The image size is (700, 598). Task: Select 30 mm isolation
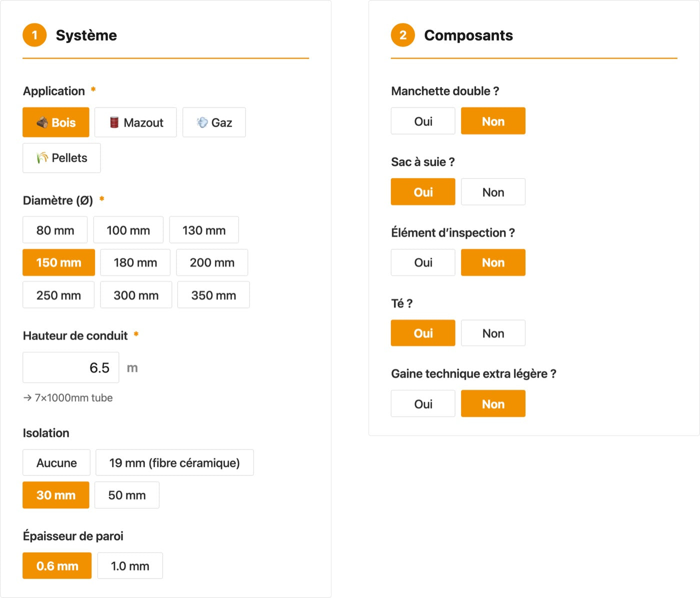click(56, 495)
